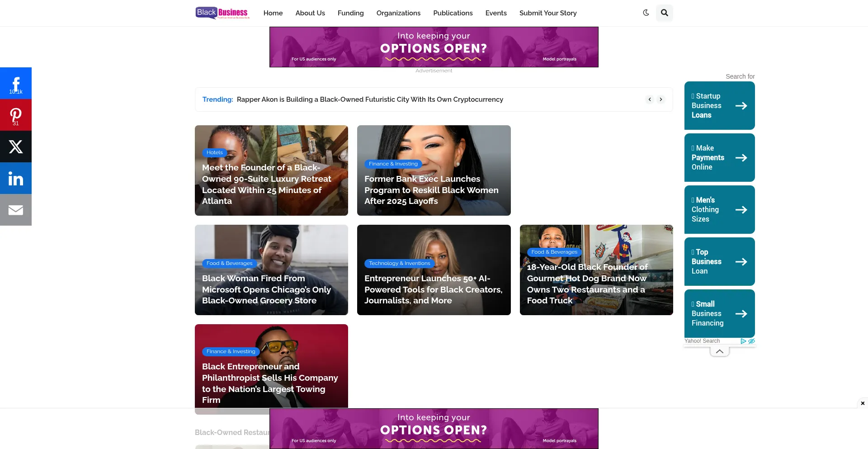Close the bottom banner advertisement
Viewport: 868px width, 449px height.
coord(863,403)
